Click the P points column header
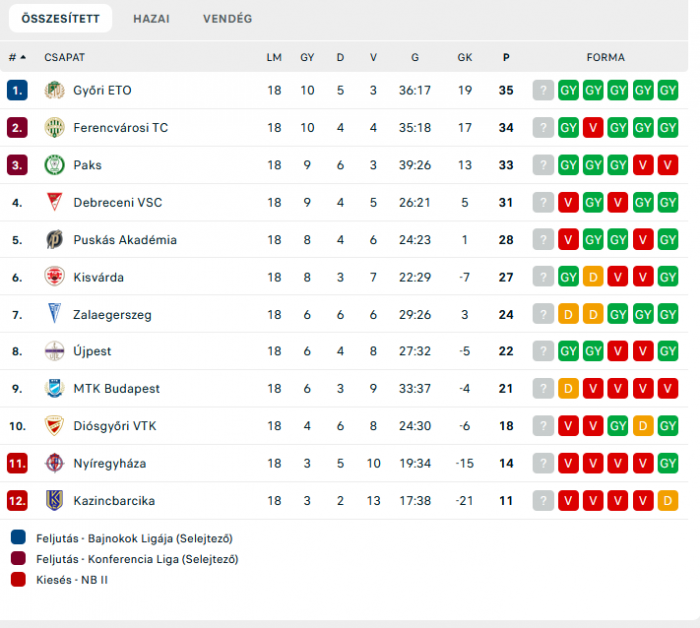Image resolution: width=700 pixels, height=628 pixels. pos(506,58)
